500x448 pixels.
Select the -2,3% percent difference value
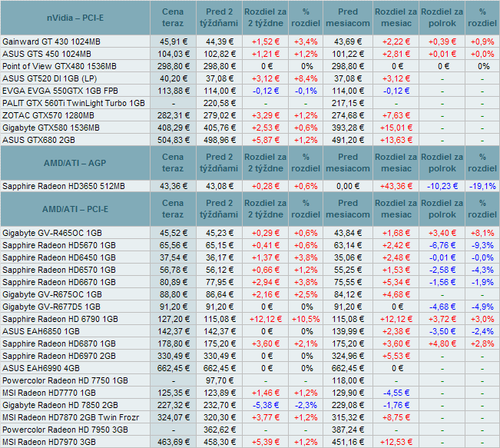click(306, 405)
